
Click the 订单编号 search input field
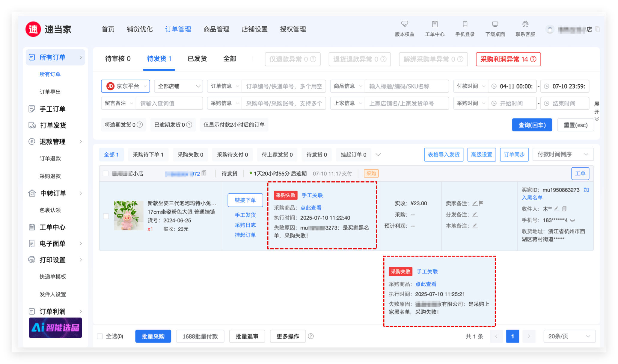pyautogui.click(x=284, y=87)
